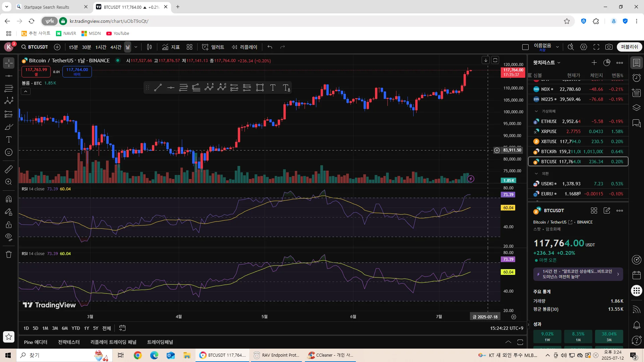Collapse the 가상화폐 watchlist section

(x=536, y=111)
